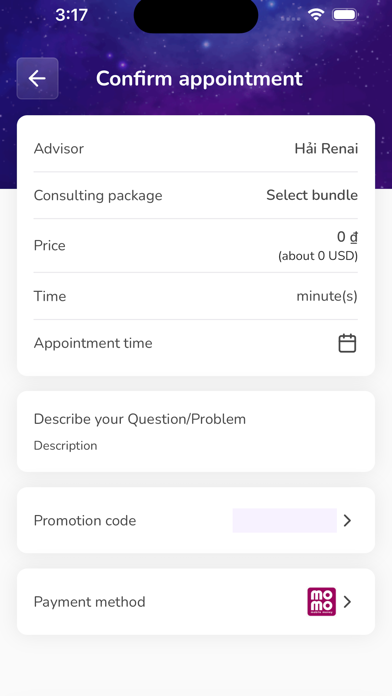Screen dimensions: 392x696
Task: Tap the battery indicator icon
Action: point(345,15)
